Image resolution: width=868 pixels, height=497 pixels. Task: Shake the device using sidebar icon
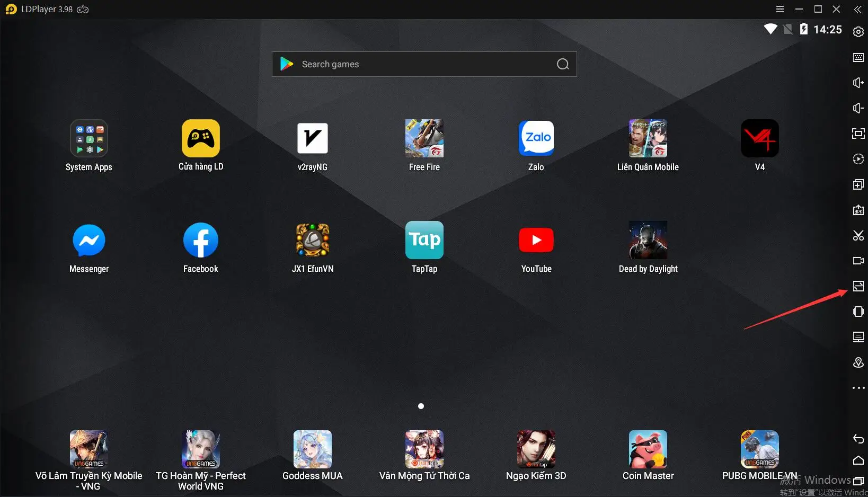click(x=858, y=312)
